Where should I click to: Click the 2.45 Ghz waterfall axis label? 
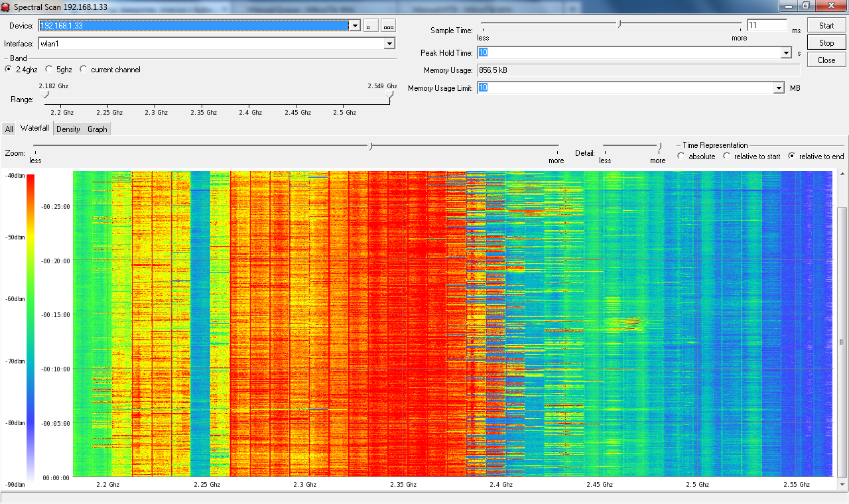[x=600, y=485]
